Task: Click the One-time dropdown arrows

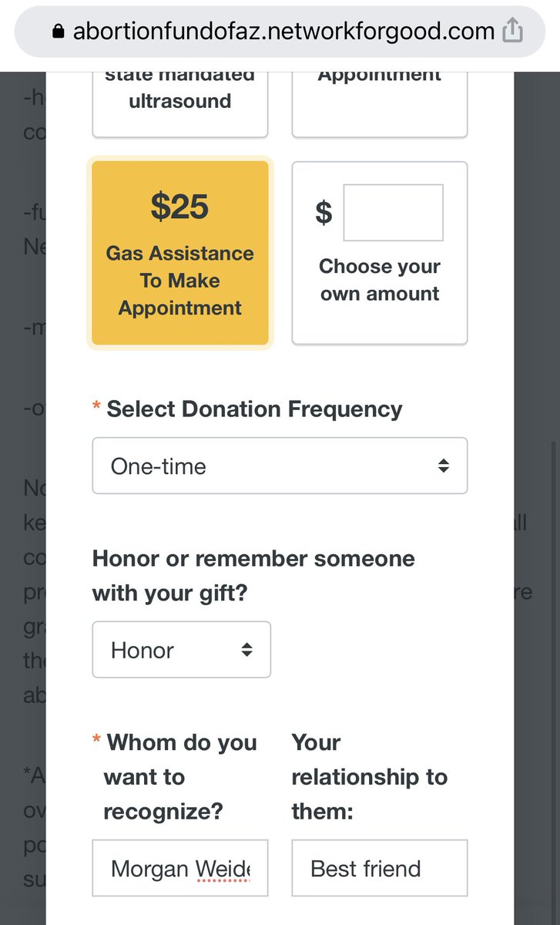Action: pyautogui.click(x=443, y=466)
